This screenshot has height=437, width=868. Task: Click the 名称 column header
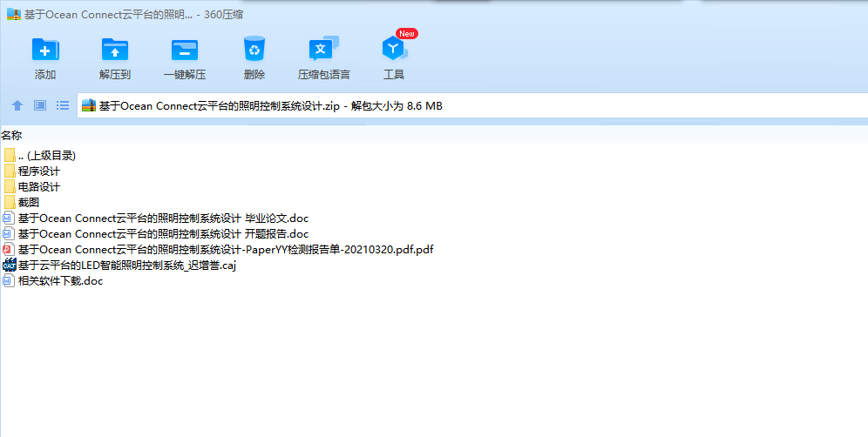[11, 136]
